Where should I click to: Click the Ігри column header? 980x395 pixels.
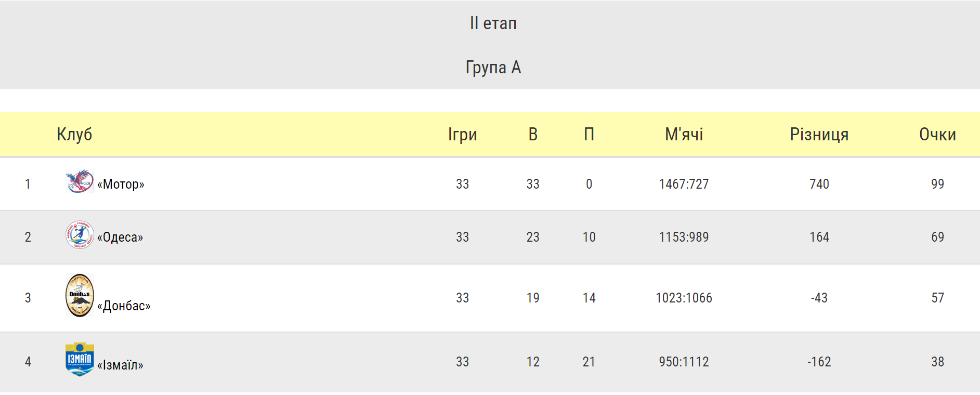[x=463, y=134]
